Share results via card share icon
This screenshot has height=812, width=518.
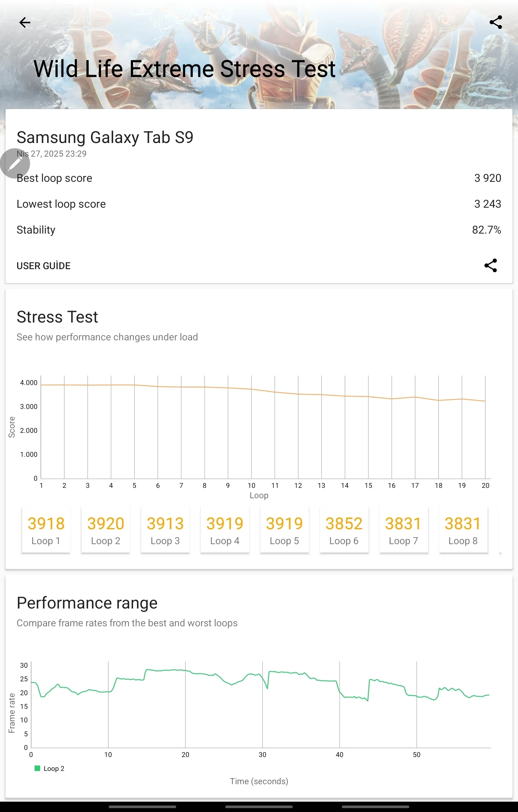pos(490,265)
